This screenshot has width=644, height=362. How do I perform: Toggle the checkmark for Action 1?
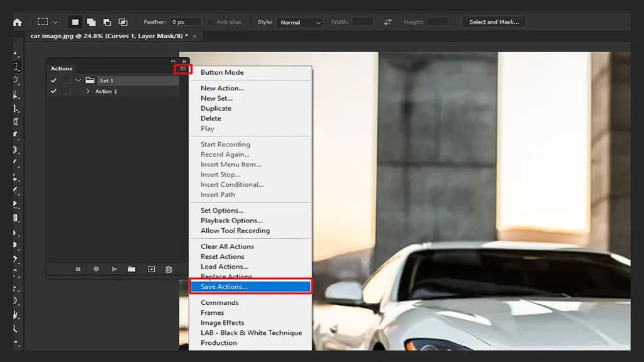tap(53, 91)
